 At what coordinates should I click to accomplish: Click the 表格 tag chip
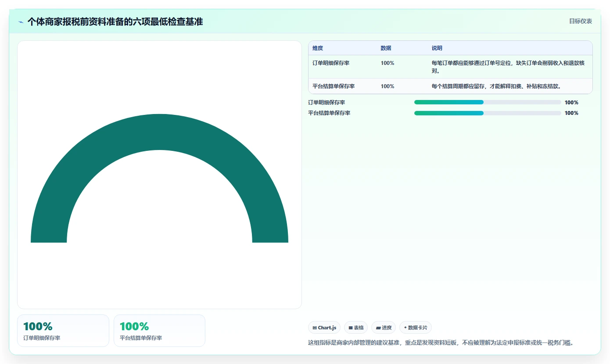click(356, 328)
